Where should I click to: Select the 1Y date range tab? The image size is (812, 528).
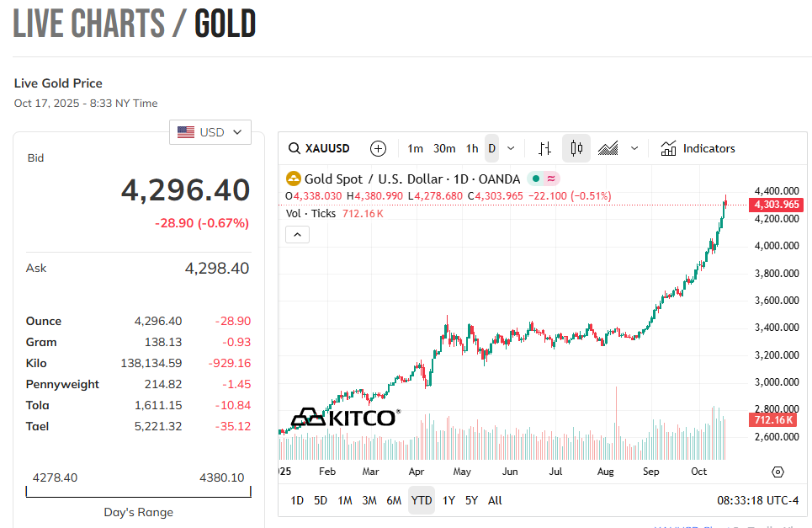pos(448,500)
